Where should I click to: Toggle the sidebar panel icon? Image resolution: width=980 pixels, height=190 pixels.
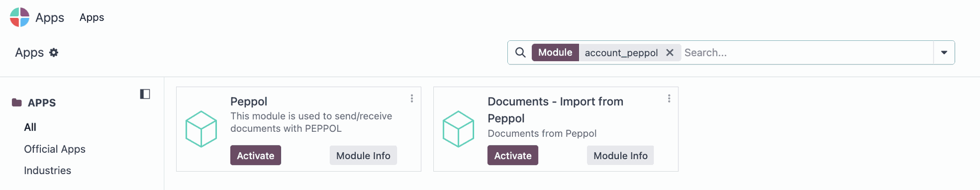(x=145, y=94)
